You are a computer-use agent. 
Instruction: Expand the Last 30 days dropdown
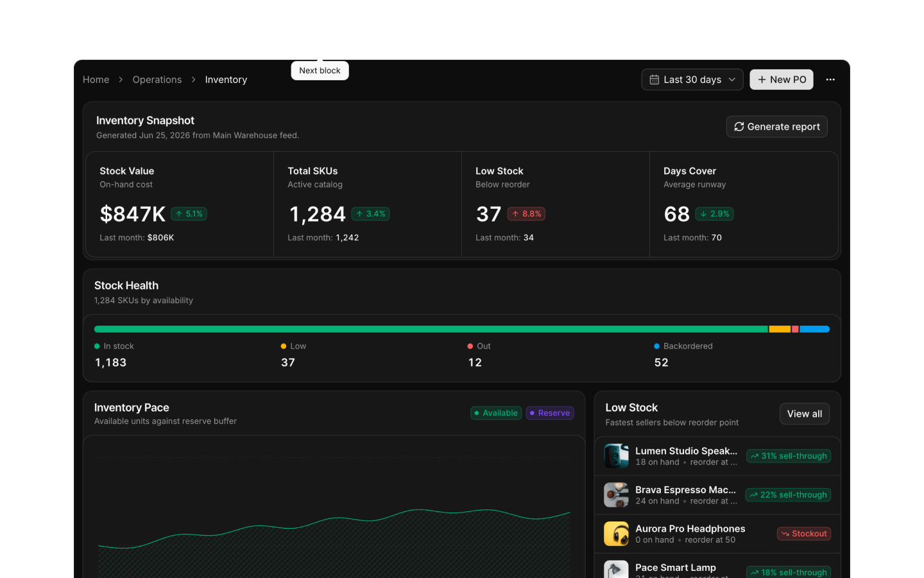click(692, 80)
